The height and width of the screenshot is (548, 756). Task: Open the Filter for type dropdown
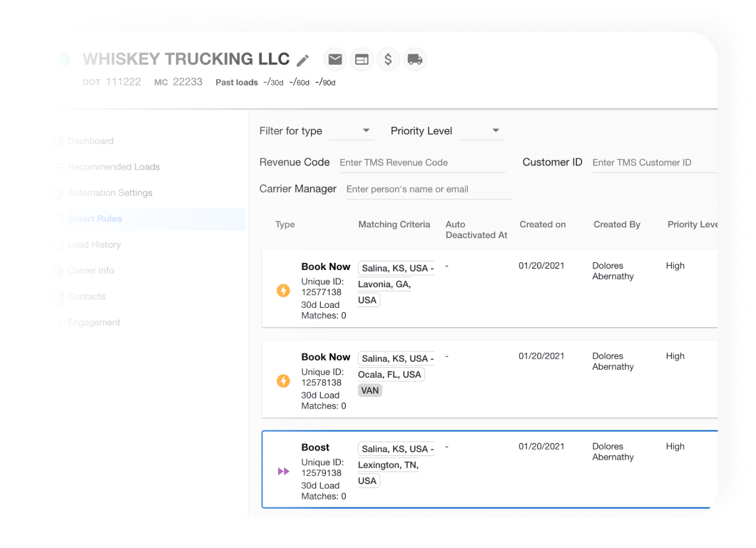351,131
